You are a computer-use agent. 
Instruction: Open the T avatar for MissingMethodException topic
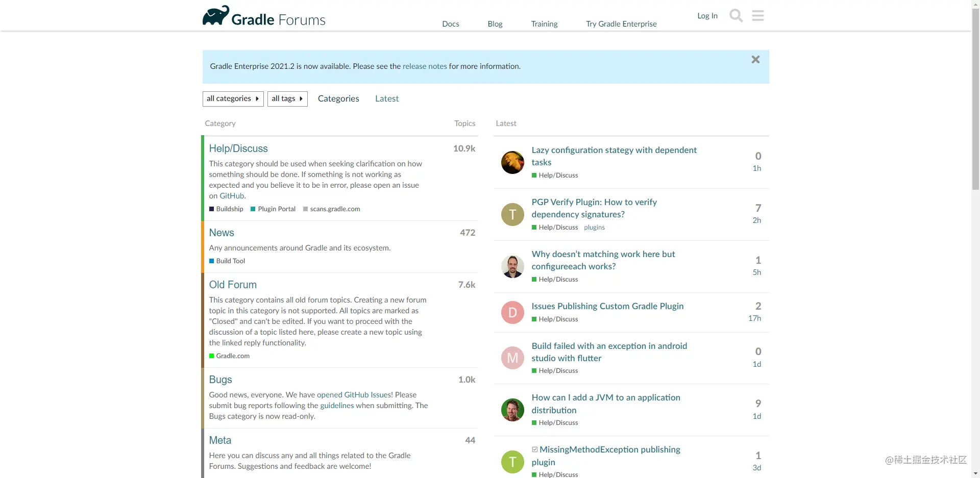(512, 462)
